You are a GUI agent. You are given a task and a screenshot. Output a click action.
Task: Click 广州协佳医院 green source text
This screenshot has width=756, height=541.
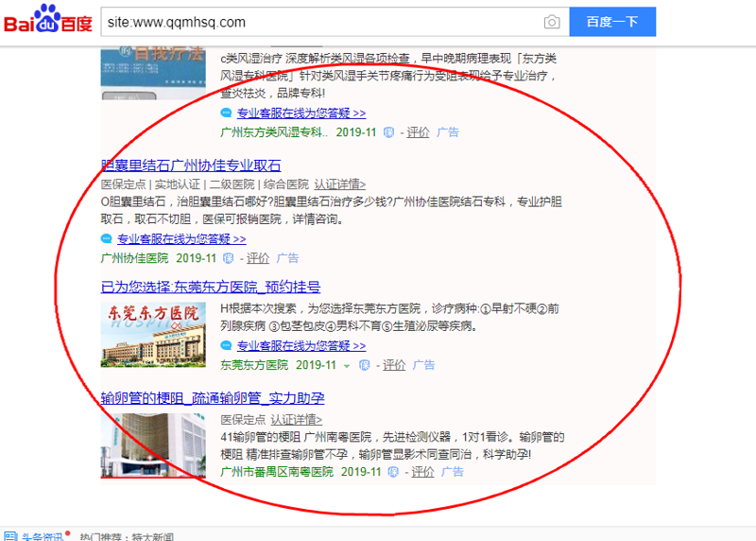(134, 258)
